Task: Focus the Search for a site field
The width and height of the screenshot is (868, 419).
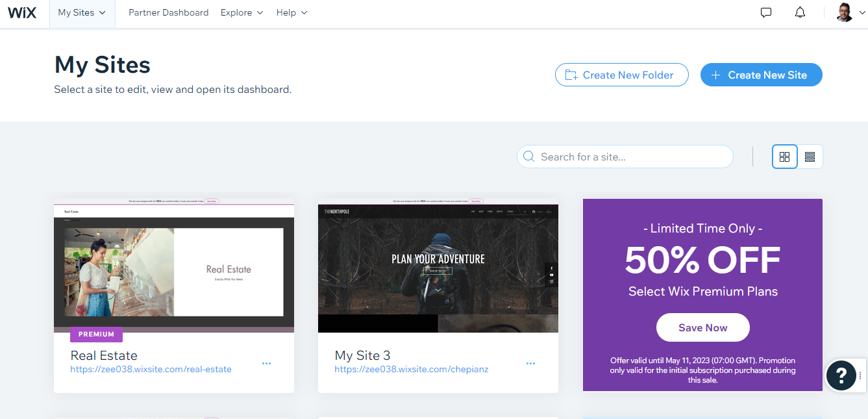Action: coord(625,157)
